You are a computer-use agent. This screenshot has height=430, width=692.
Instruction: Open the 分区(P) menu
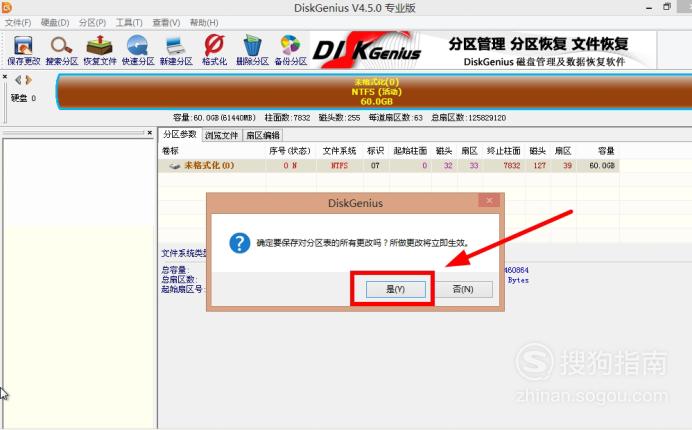93,23
